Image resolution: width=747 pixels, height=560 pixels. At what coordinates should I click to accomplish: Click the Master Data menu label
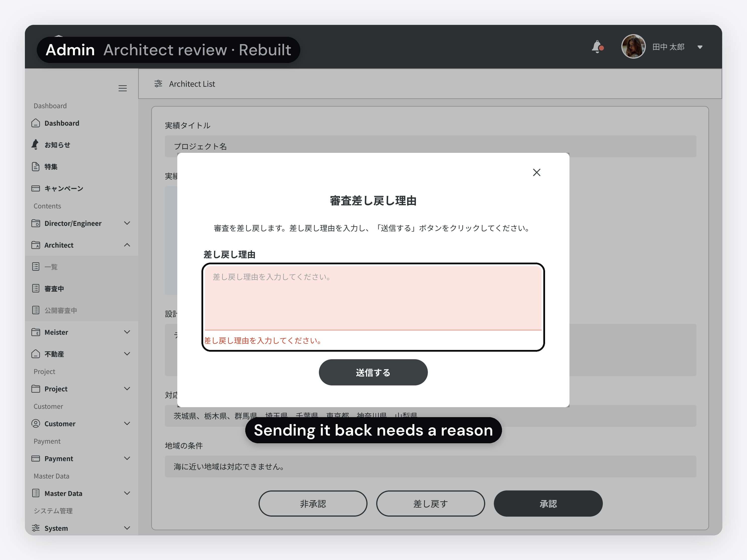tap(63, 494)
